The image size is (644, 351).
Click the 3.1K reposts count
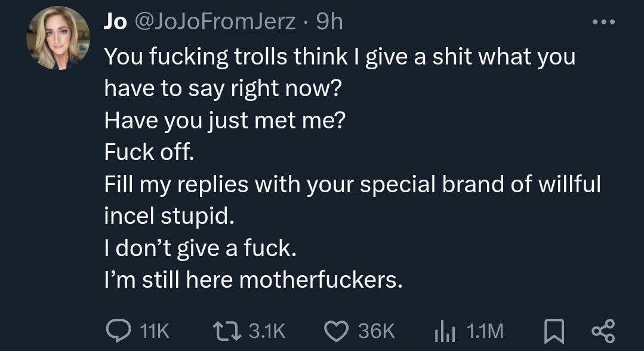[x=266, y=330]
